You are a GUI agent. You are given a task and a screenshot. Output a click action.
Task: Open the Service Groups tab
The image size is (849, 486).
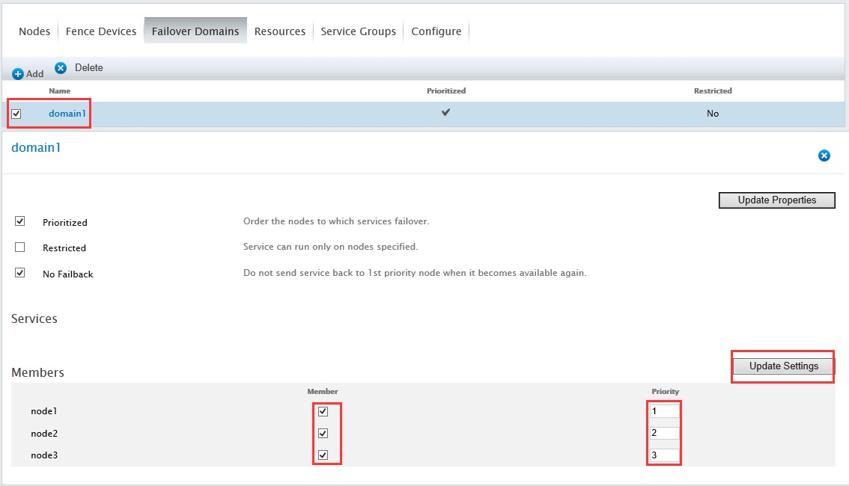pos(358,31)
